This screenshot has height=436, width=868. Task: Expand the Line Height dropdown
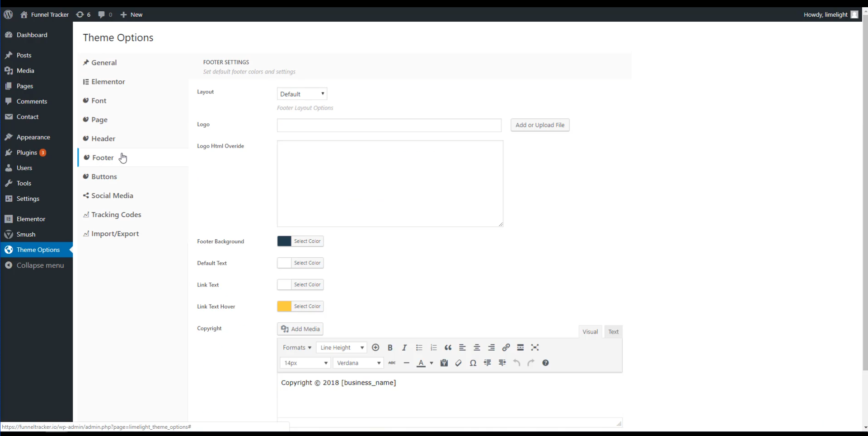pos(341,348)
